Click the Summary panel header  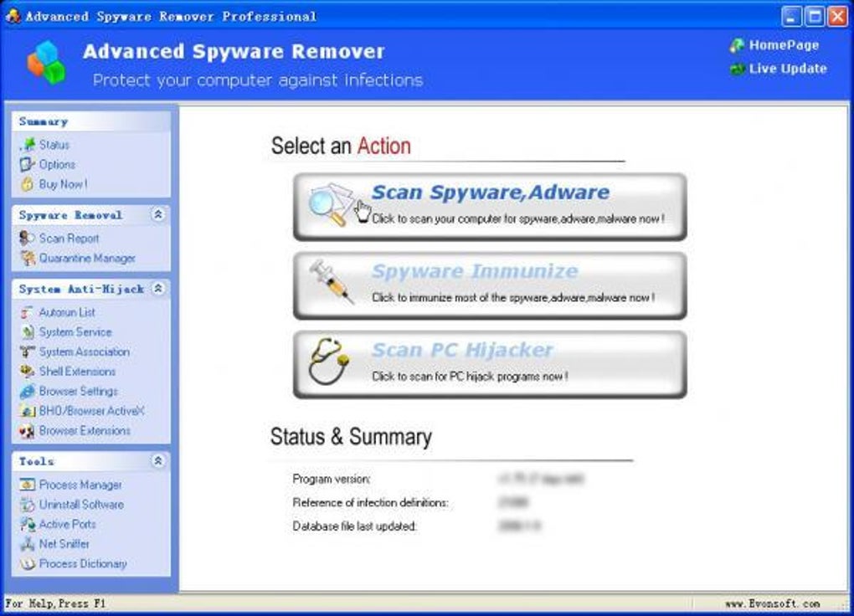[x=91, y=121]
